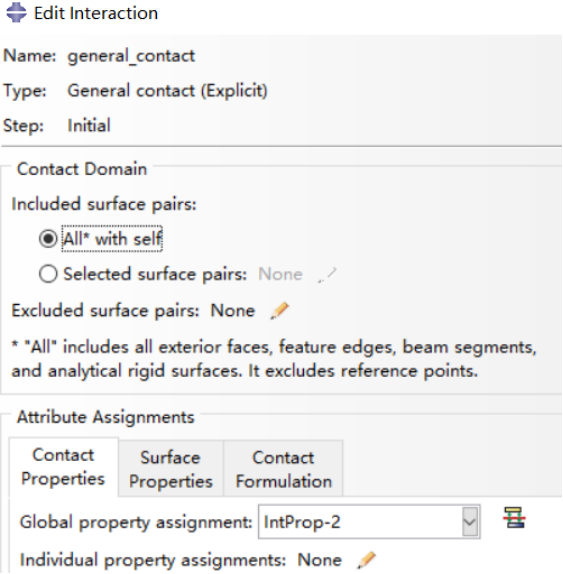Create interaction property using icon beside IntProp-2
Image resolution: width=563 pixels, height=574 pixels.
point(514,518)
